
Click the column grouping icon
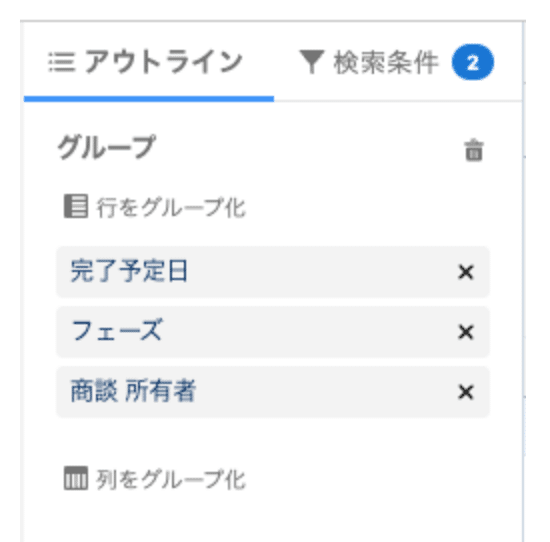click(76, 478)
